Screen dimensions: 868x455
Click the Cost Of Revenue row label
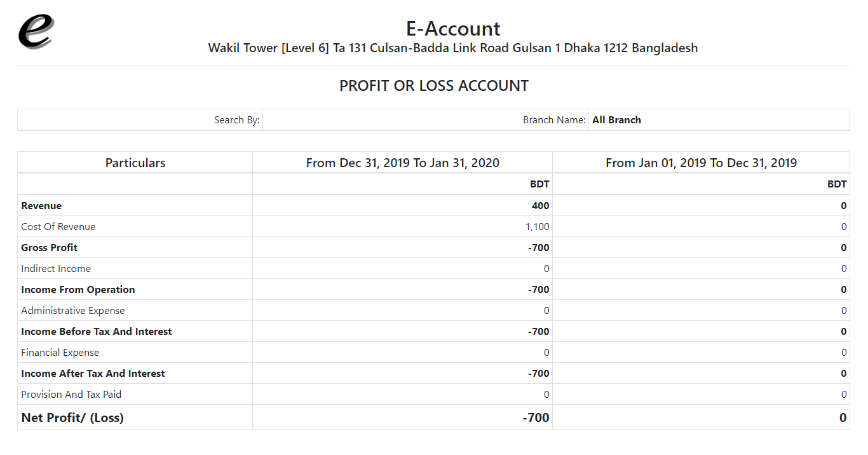pyautogui.click(x=58, y=227)
